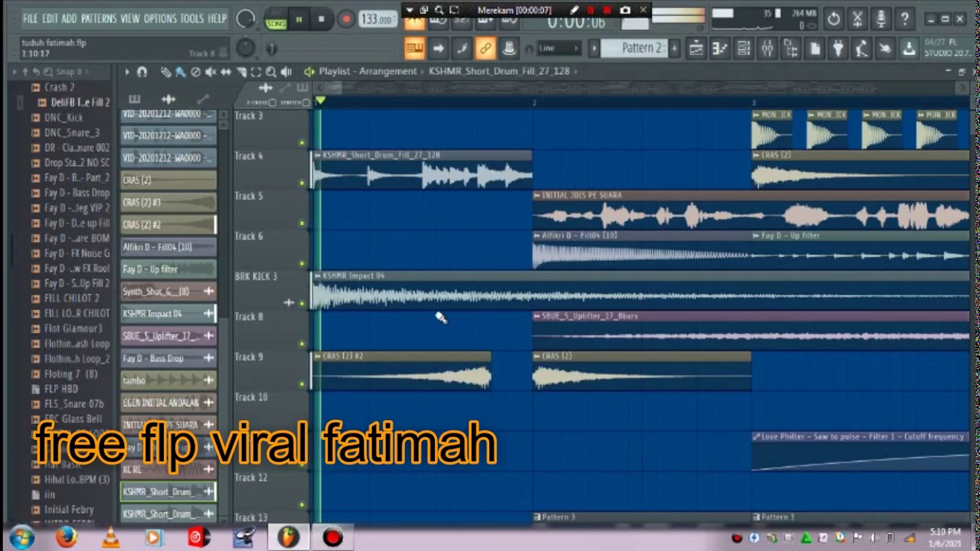The height and width of the screenshot is (551, 980).
Task: Open the Line snap dropdown
Action: pyautogui.click(x=560, y=48)
